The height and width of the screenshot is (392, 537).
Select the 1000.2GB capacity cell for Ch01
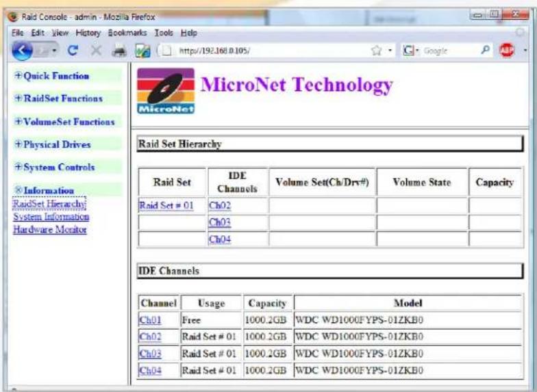[x=268, y=320]
